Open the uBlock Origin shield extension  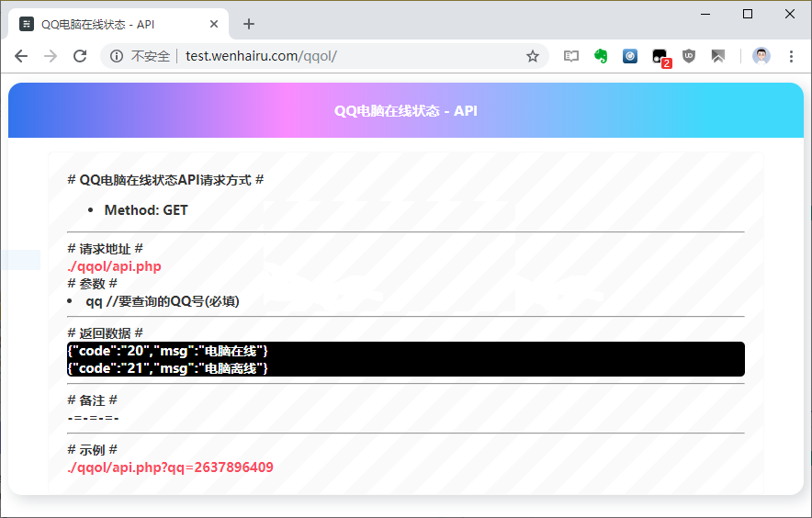(688, 56)
